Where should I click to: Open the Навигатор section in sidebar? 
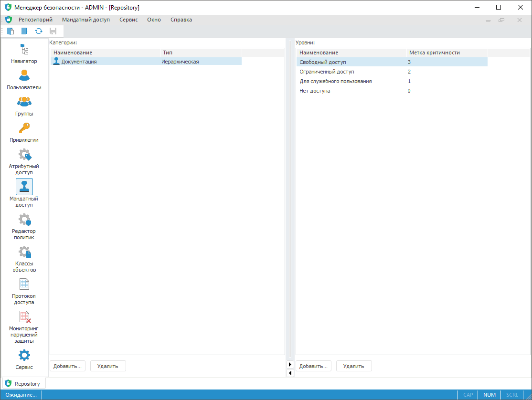(x=24, y=53)
